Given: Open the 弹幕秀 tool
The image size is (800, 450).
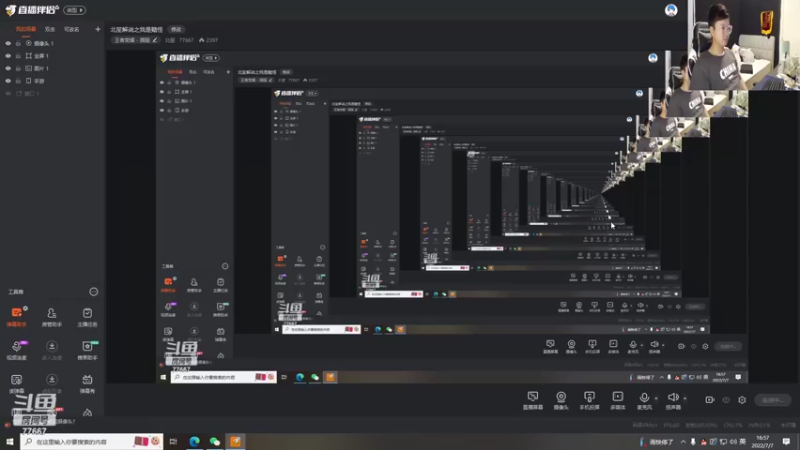Looking at the screenshot, I should click(x=87, y=384).
